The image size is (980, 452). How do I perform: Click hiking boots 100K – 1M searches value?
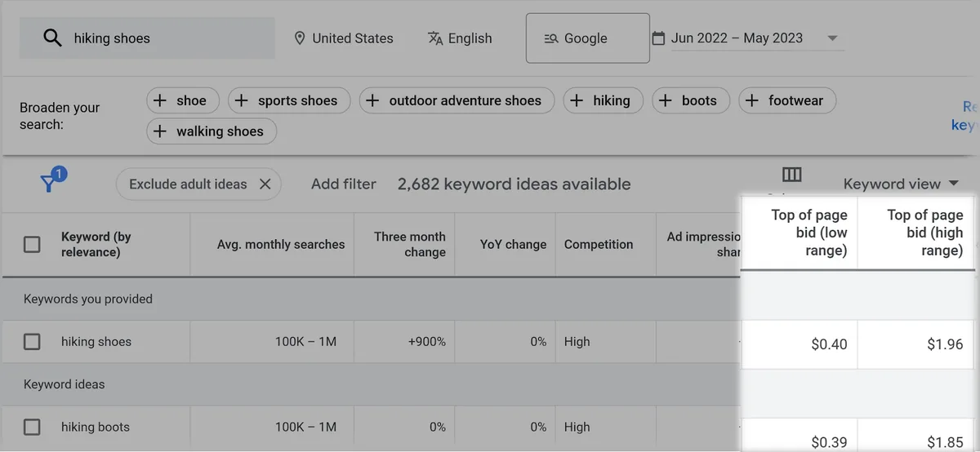[x=305, y=427]
